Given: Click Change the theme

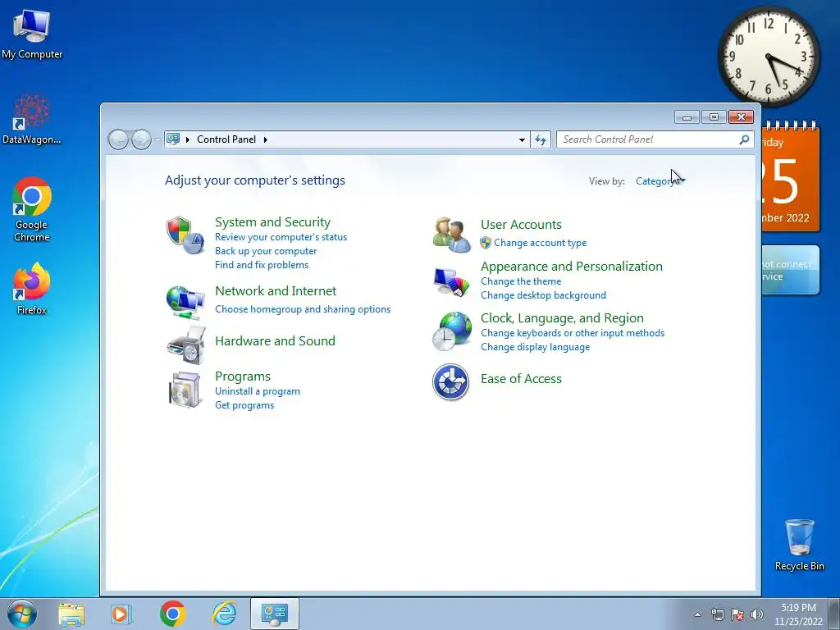Looking at the screenshot, I should (x=521, y=281).
